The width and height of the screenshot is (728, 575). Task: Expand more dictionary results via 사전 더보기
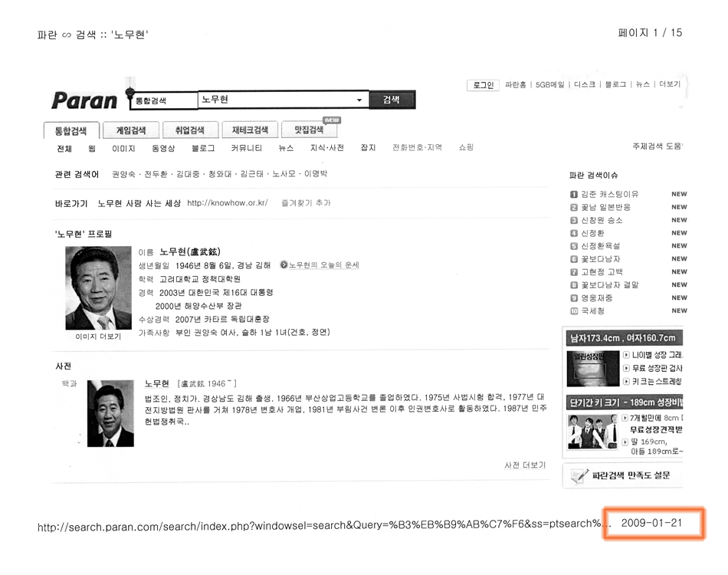click(x=525, y=465)
